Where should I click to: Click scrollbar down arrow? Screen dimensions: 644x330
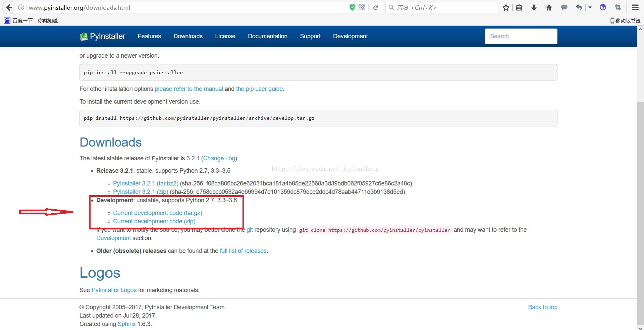[640, 328]
